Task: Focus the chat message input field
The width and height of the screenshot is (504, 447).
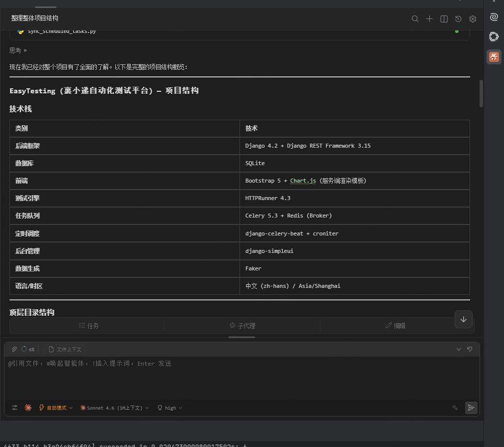Action: (x=242, y=378)
